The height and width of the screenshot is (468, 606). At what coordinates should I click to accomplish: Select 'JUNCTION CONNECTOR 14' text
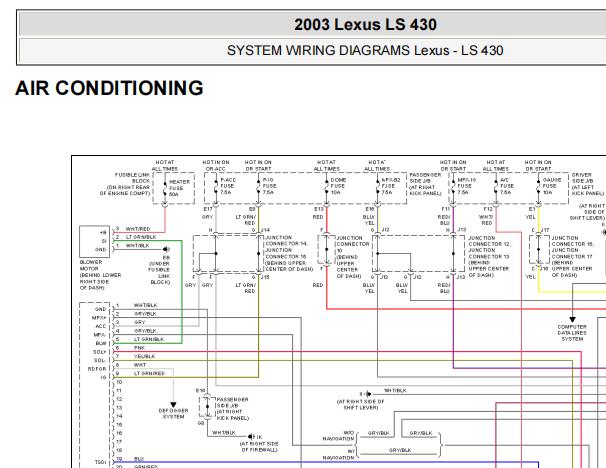(286, 240)
